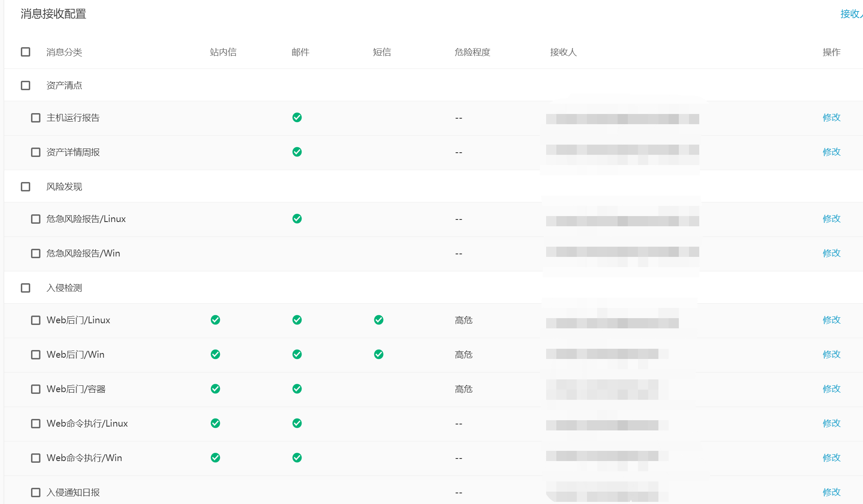
Task: Click 站内信 checkmark for Web后门/Win row
Action: (215, 354)
